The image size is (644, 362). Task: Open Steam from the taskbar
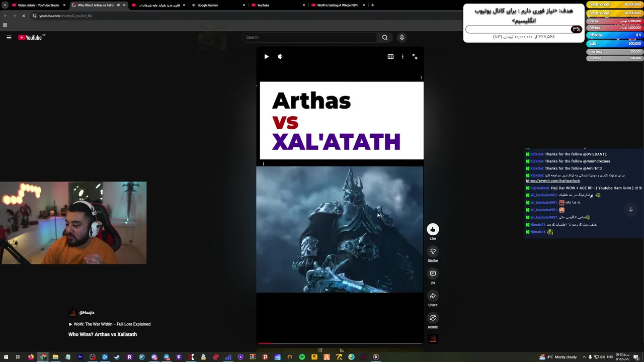point(117,357)
